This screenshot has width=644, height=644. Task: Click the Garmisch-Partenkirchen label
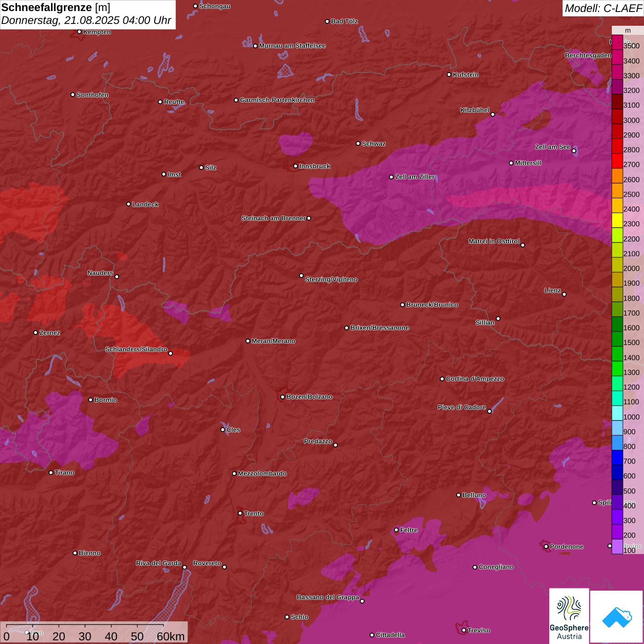(277, 100)
